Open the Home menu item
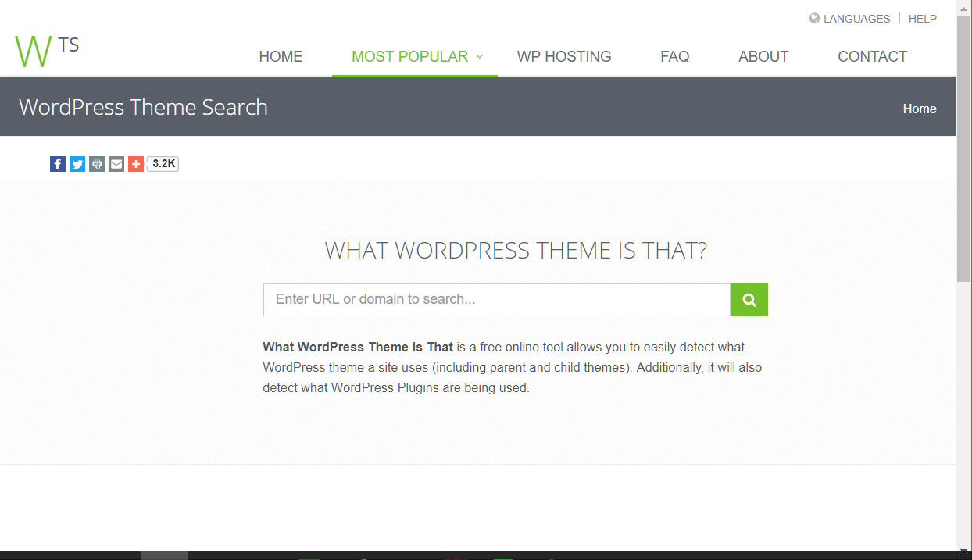 pos(281,56)
